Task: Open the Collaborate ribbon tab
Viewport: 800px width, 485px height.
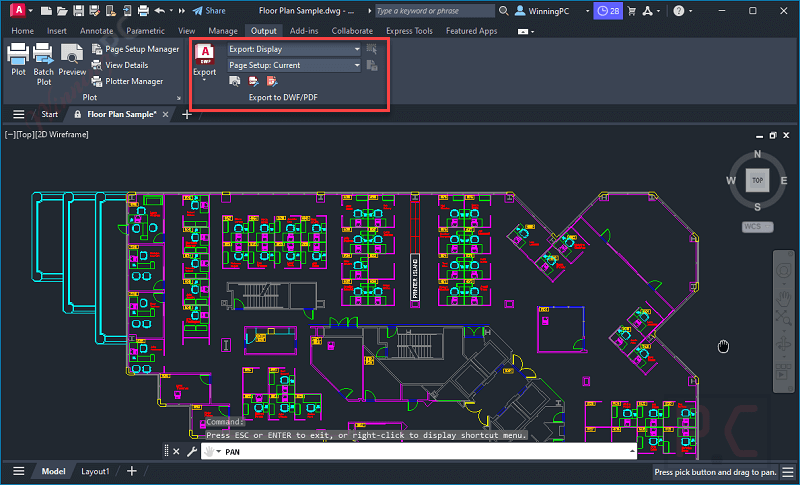Action: (x=352, y=31)
